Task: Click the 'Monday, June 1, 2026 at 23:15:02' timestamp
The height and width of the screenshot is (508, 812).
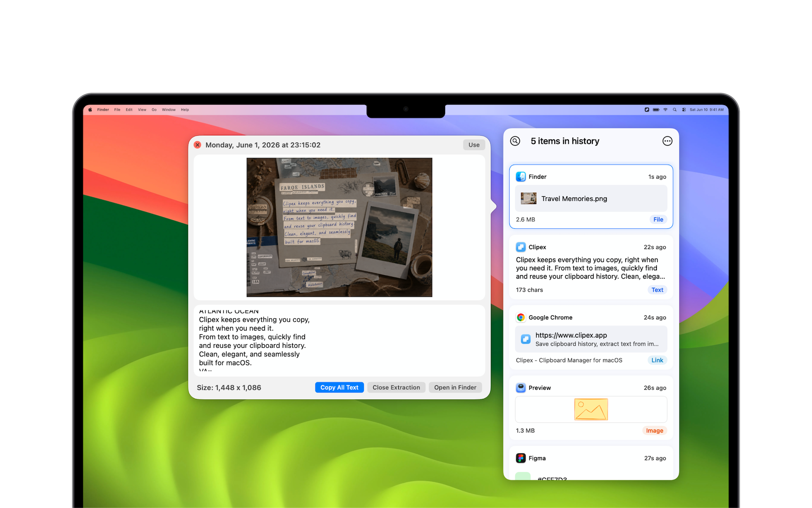Action: click(x=263, y=145)
